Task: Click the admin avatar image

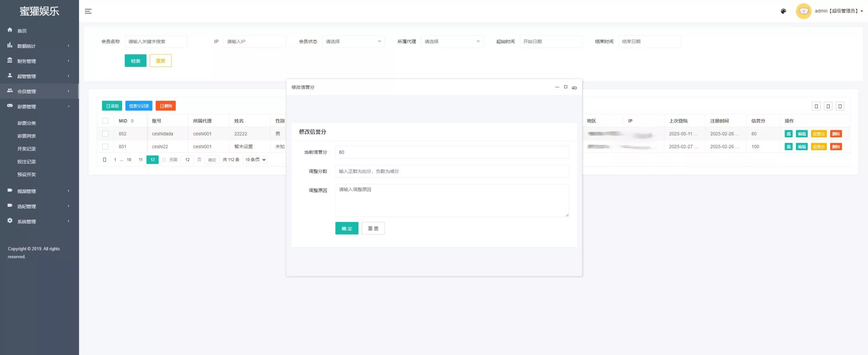Action: click(x=803, y=11)
